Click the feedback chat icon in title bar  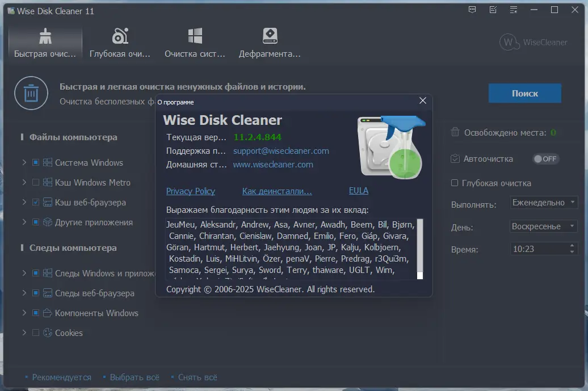pos(472,10)
